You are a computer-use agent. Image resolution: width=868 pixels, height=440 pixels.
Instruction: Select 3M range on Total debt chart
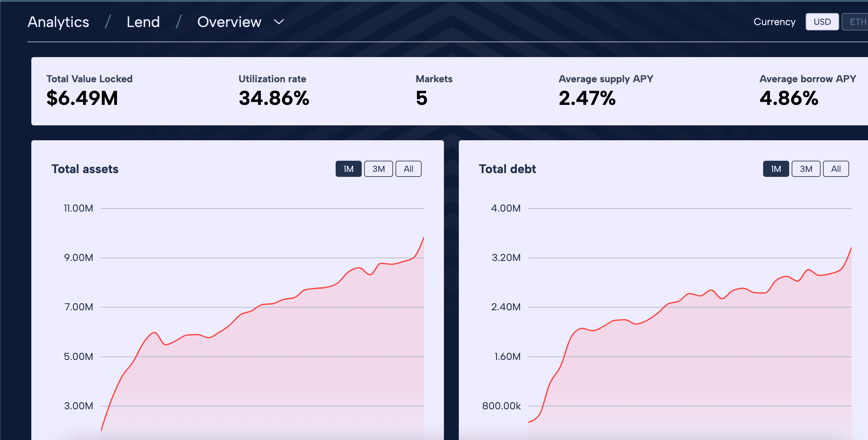[x=806, y=168]
